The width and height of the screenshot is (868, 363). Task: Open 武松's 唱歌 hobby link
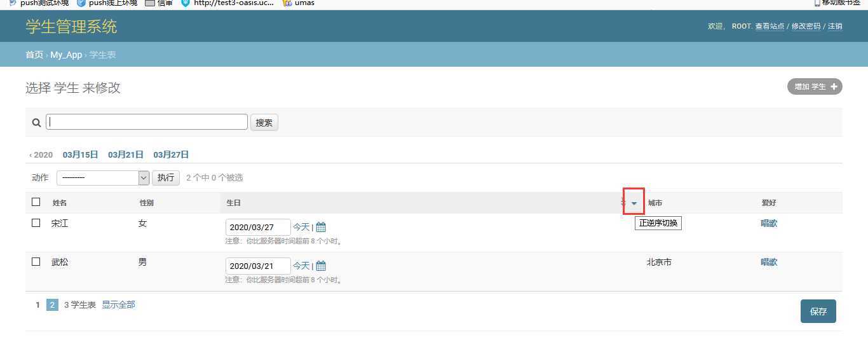769,262
